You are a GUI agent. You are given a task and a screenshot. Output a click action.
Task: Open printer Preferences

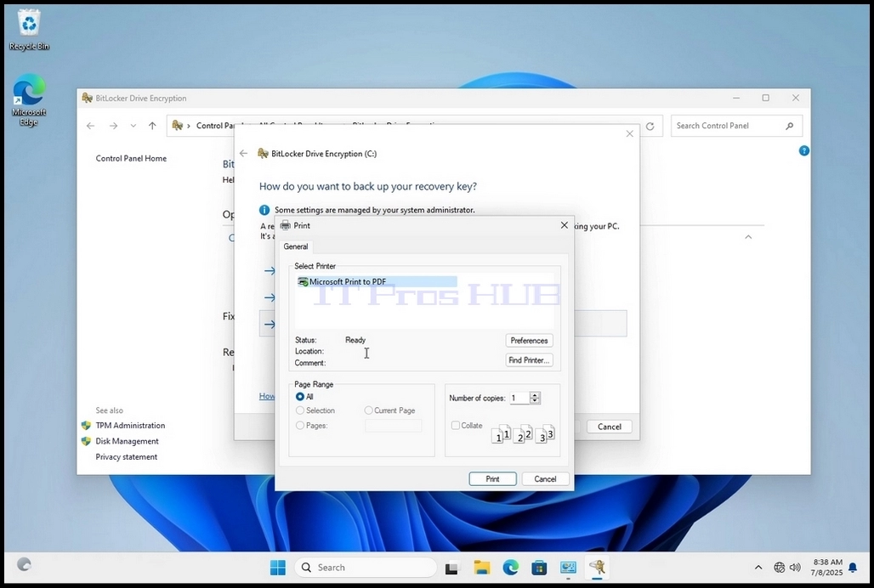coord(529,340)
